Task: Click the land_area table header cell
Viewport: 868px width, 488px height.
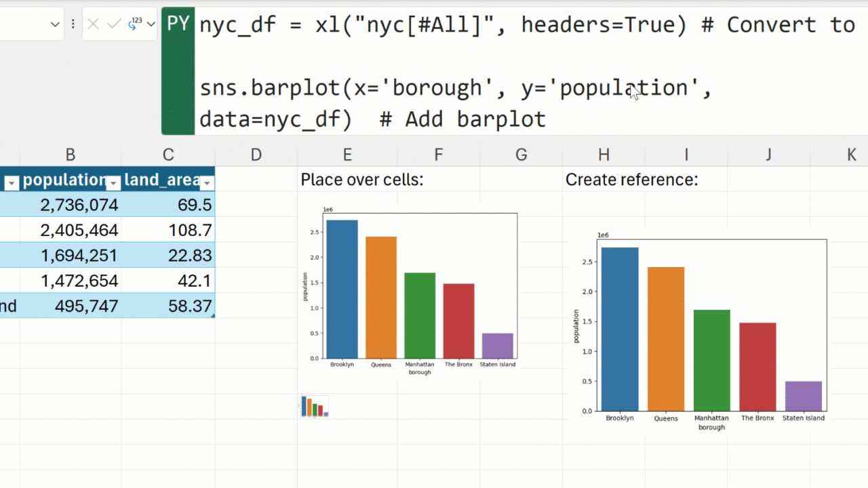Action: point(168,180)
